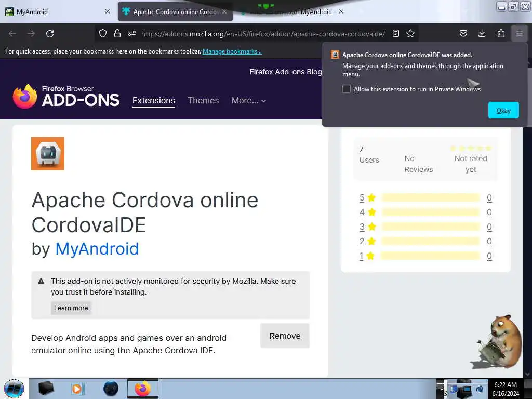Launch the media player from taskbar
Screen dimensions: 532x399
(77, 389)
